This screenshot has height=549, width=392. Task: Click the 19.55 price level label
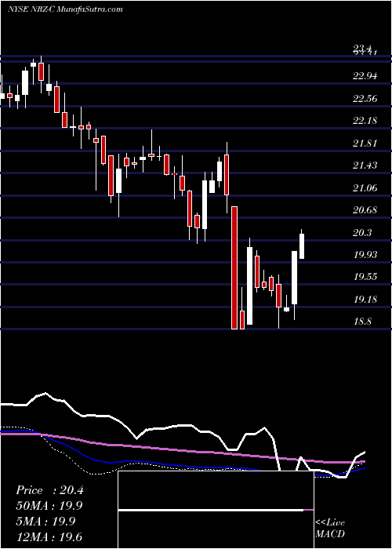pyautogui.click(x=365, y=277)
